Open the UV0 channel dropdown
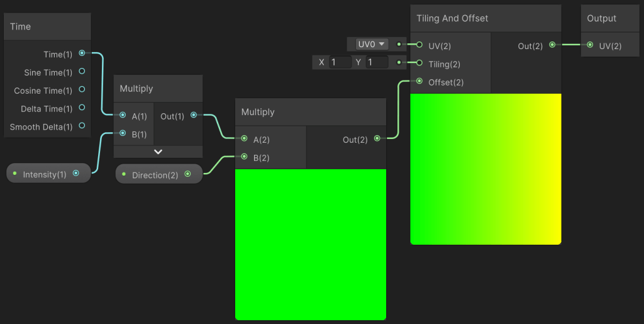This screenshot has width=644, height=324. 372,44
